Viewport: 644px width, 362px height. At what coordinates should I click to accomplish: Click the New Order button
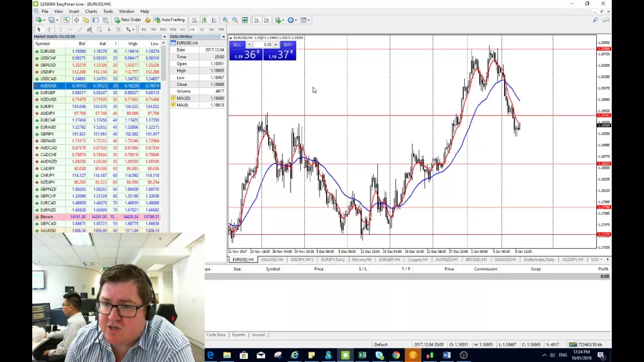coord(127,20)
